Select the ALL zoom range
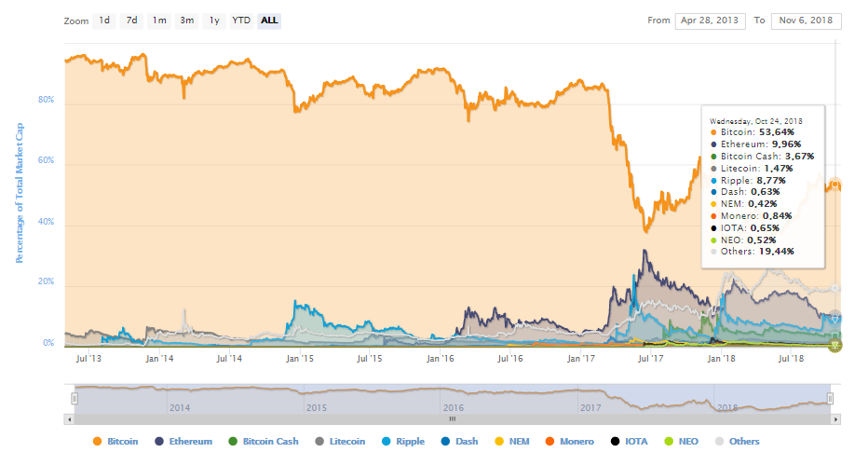The height and width of the screenshot is (452, 868). 269,21
